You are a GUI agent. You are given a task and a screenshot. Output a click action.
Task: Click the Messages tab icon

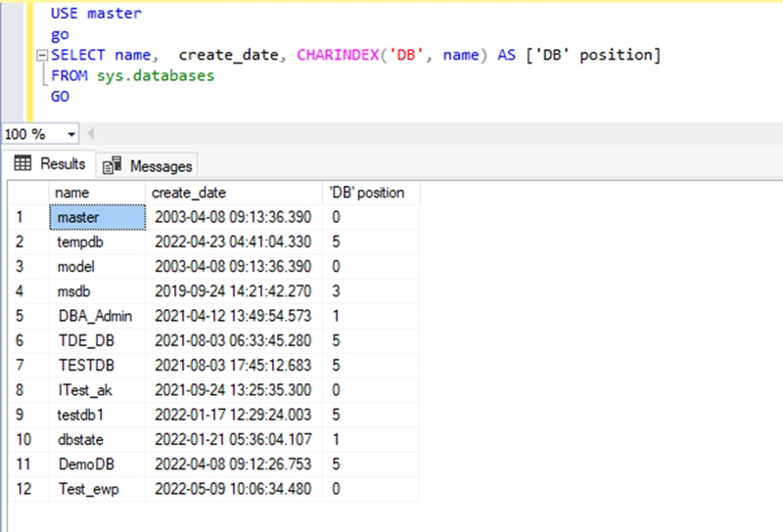[112, 165]
